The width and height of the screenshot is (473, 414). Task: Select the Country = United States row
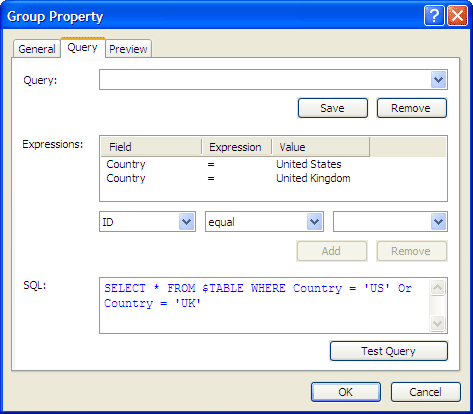tap(273, 164)
